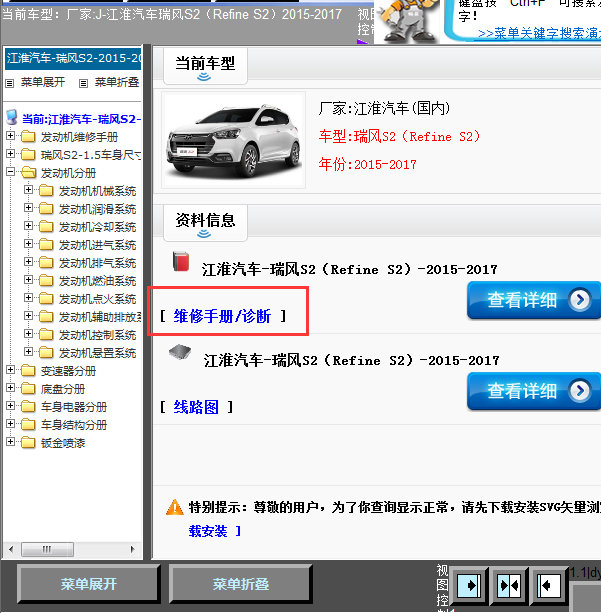Select 当前:江淮汽车-瑞风S2 root tree item
The height and width of the screenshot is (613, 601).
point(81,119)
